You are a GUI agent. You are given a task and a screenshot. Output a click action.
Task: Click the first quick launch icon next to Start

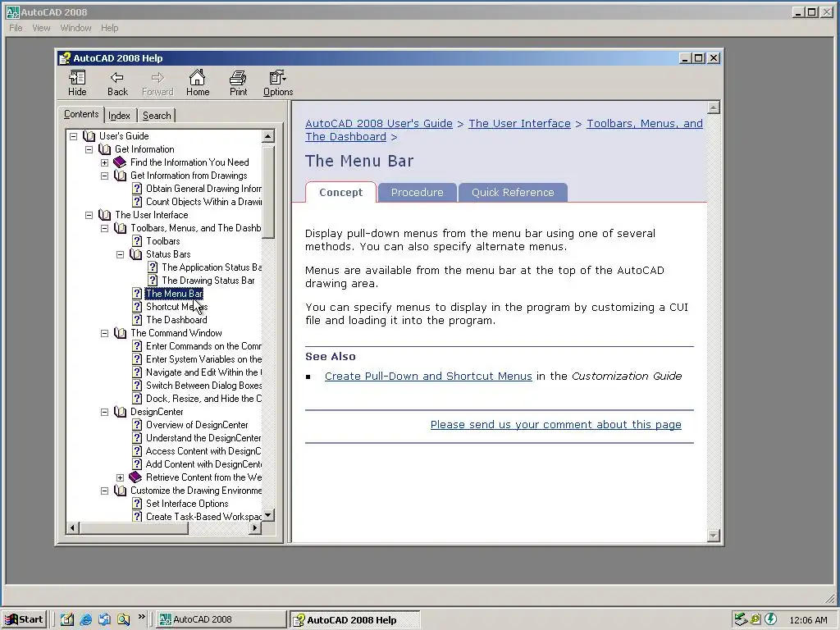pos(67,620)
